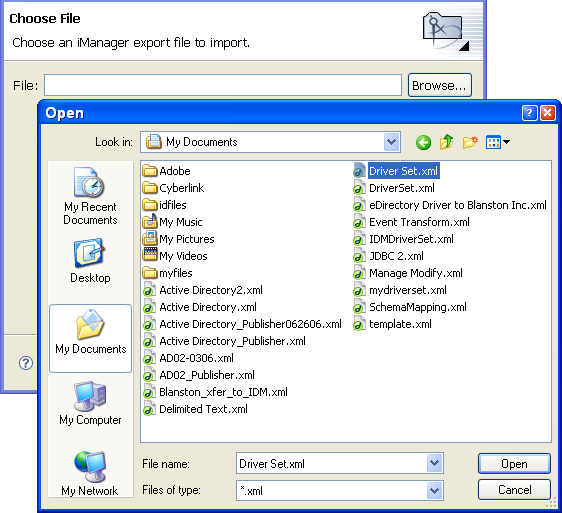Select the My Music folder
The width and height of the screenshot is (562, 513).
(172, 222)
